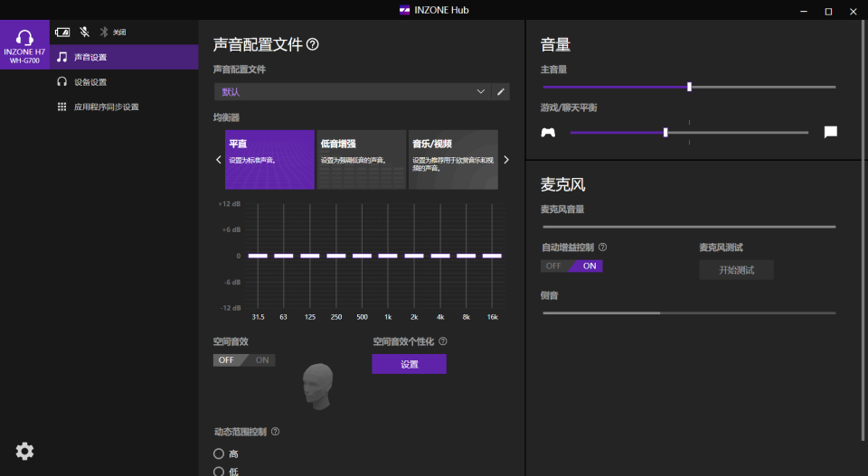Click the 3D head model image

[x=317, y=386]
